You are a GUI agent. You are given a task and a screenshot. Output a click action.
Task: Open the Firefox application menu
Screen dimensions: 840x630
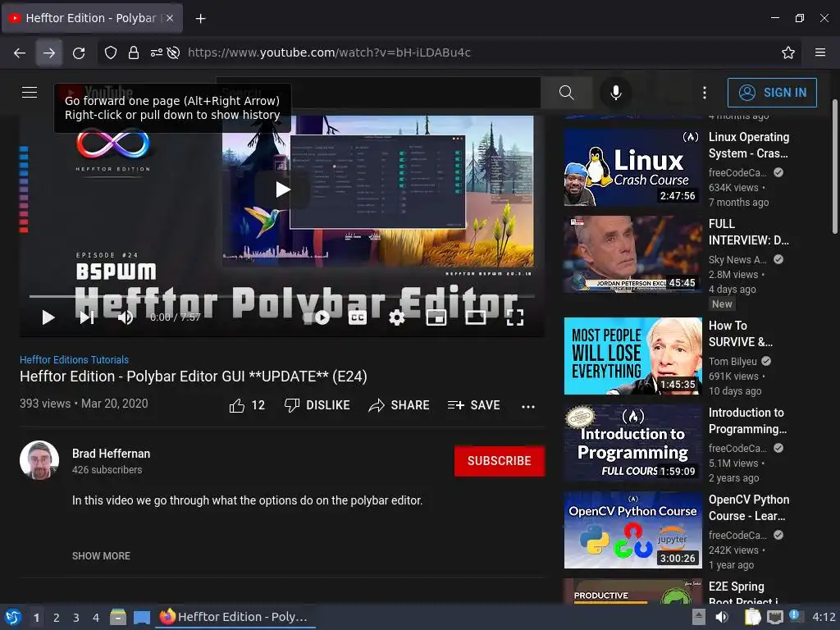[819, 52]
